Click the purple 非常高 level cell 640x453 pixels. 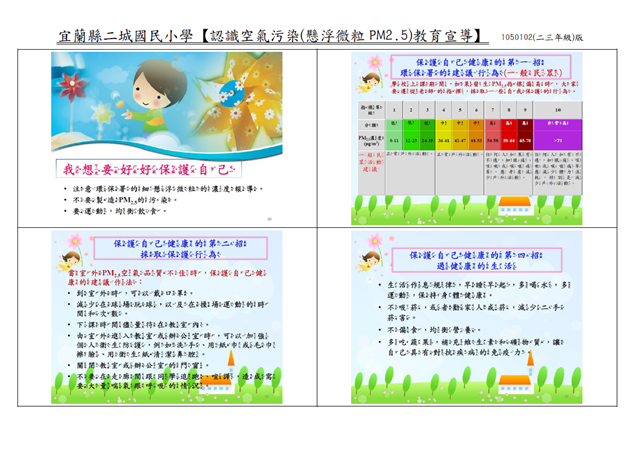tap(558, 124)
